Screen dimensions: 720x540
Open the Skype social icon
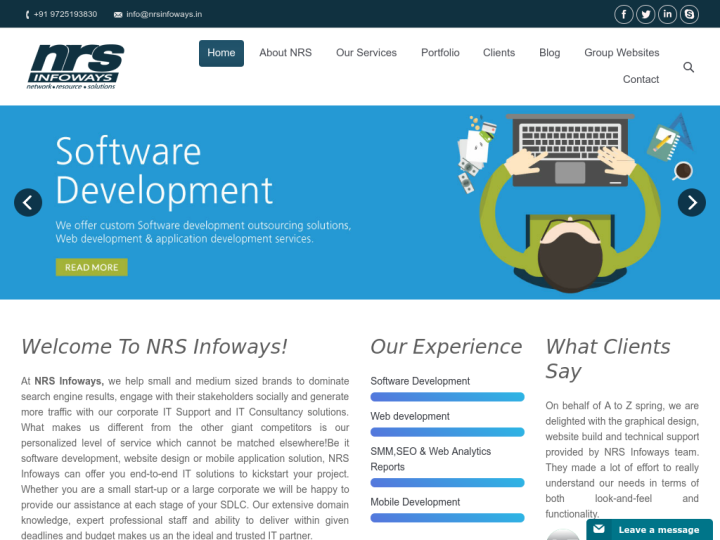pyautogui.click(x=689, y=14)
